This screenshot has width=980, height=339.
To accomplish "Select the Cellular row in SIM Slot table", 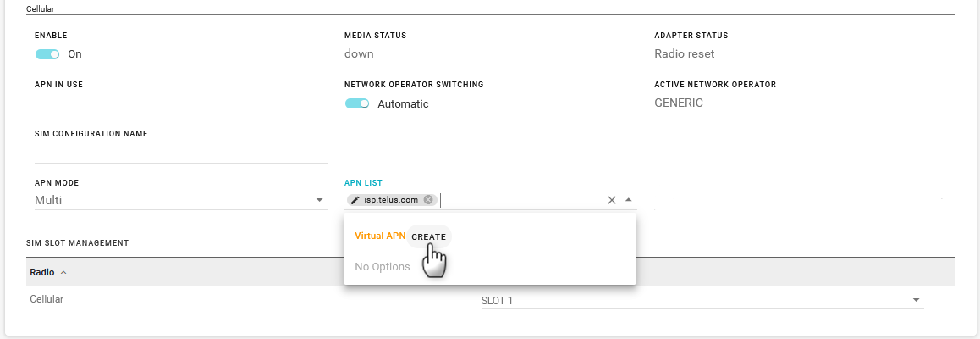I will [491, 300].
